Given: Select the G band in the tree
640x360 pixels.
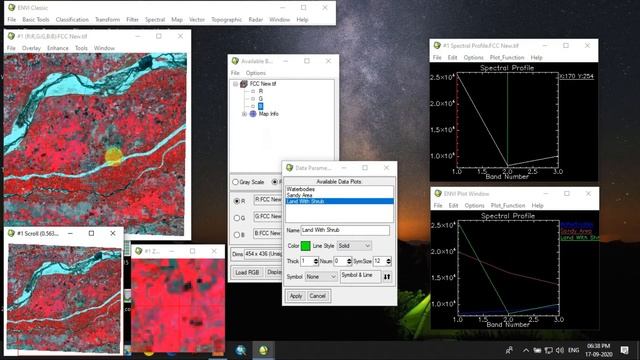Looking at the screenshot, I should 261,99.
